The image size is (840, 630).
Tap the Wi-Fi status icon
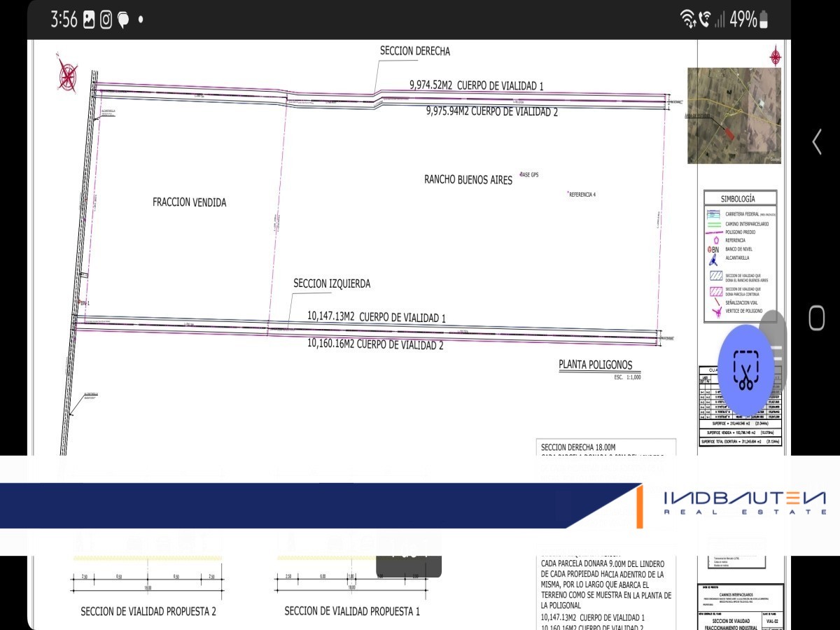[688, 20]
